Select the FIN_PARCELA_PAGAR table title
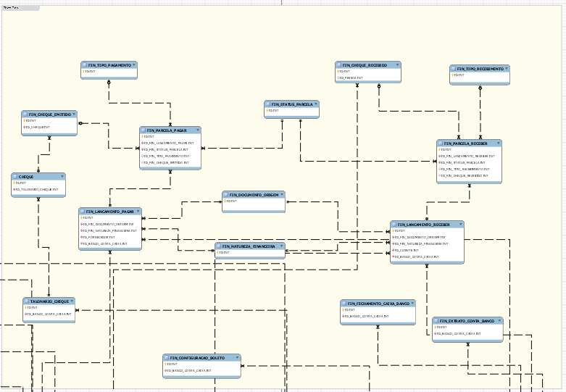Image resolution: width=566 pixels, height=392 pixels. (167, 130)
